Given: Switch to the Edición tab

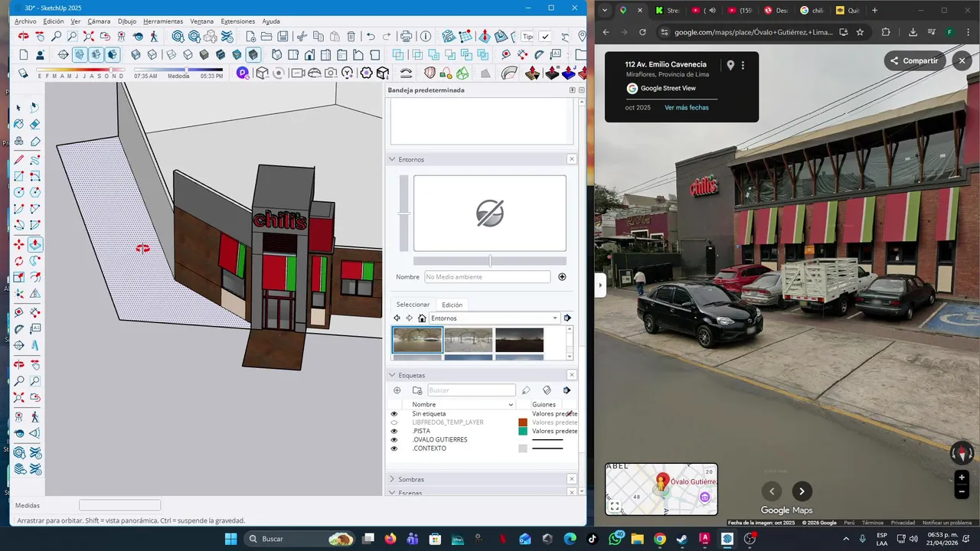Looking at the screenshot, I should click(452, 305).
